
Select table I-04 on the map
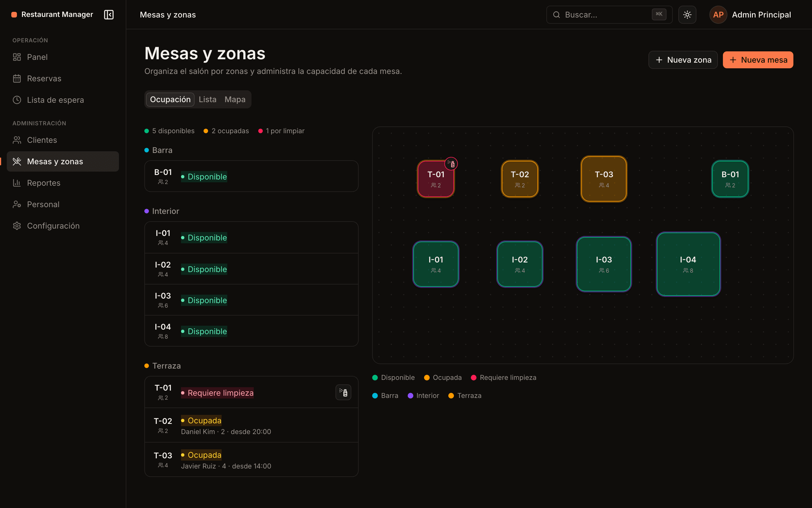point(688,264)
